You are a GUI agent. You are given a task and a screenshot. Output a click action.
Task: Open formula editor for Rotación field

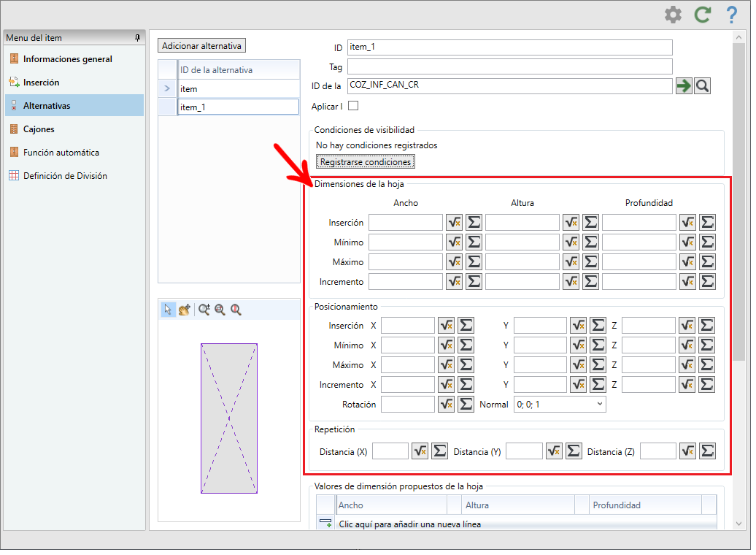click(x=447, y=405)
